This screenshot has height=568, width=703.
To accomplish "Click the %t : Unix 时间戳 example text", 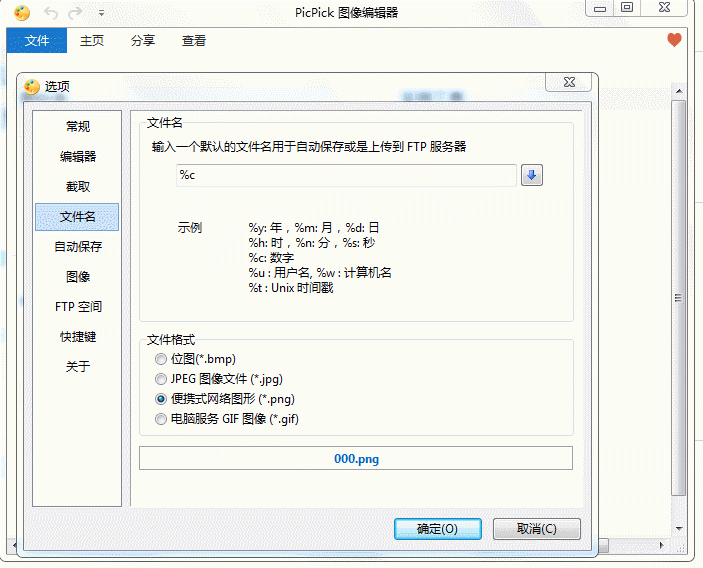I will [x=291, y=288].
